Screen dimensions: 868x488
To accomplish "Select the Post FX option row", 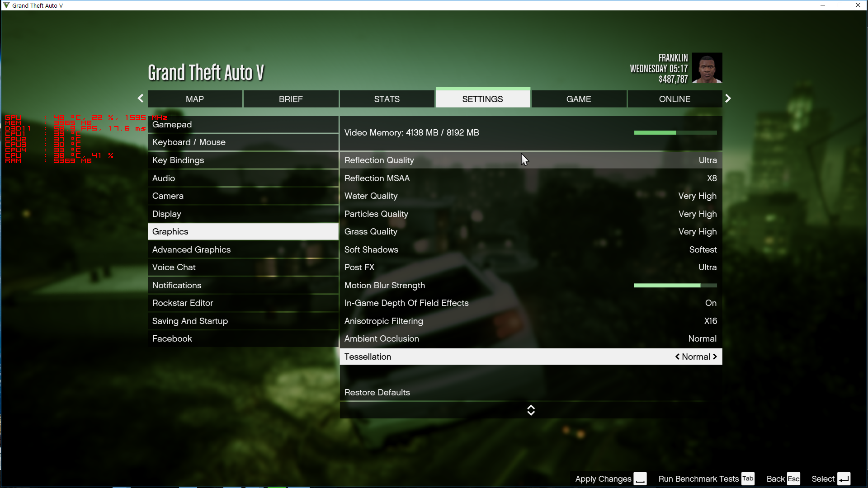I will (531, 267).
